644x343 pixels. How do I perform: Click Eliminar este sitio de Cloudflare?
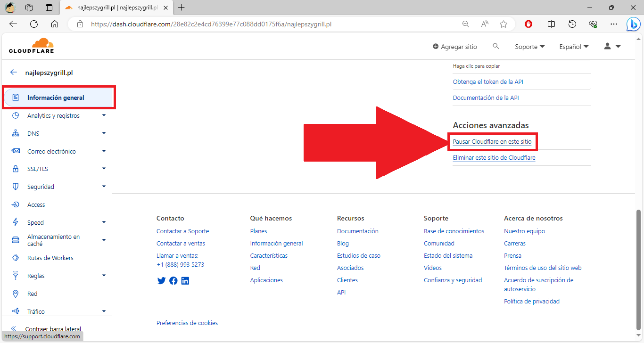point(494,157)
